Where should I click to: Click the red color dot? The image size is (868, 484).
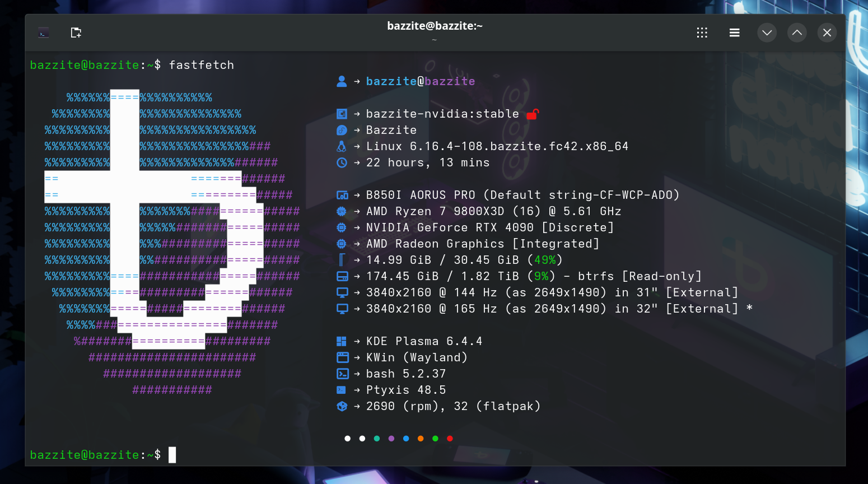coord(450,439)
